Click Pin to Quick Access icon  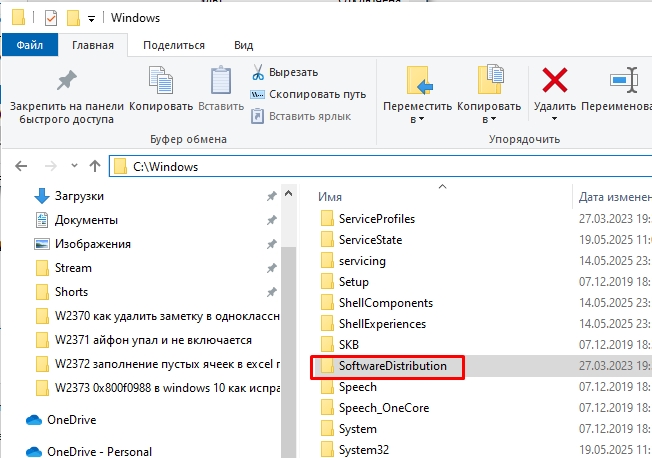pos(67,80)
